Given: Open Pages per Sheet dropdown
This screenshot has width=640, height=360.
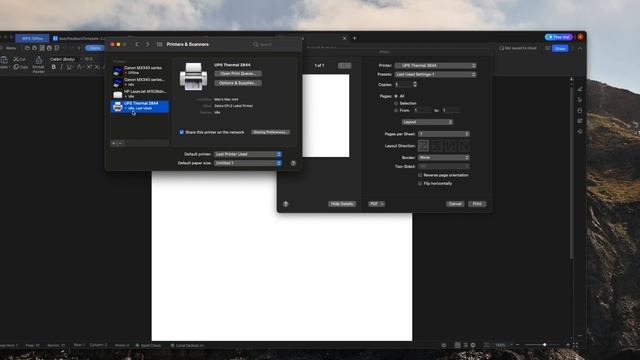Looking at the screenshot, I should [444, 134].
